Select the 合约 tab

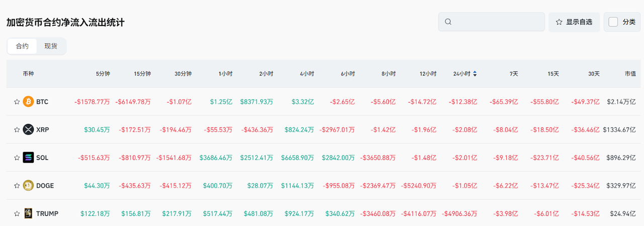(x=23, y=46)
